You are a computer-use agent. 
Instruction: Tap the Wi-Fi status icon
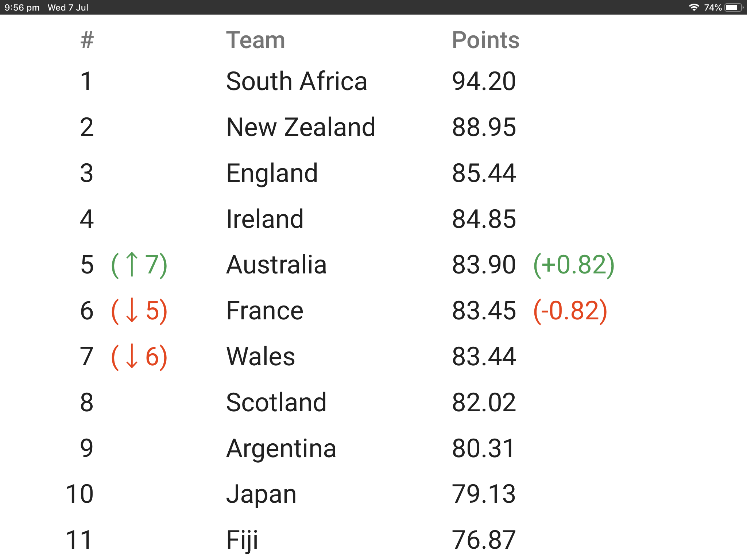coord(693,7)
